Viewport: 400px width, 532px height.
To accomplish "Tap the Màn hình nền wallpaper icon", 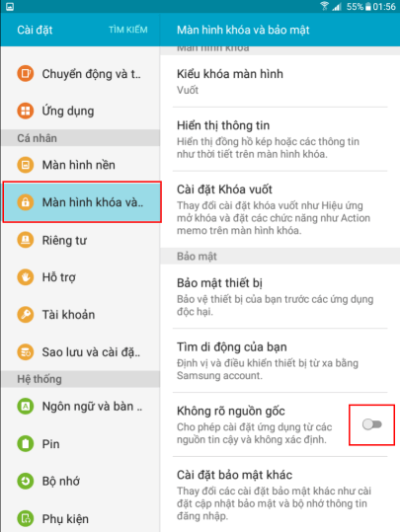I will 26,165.
